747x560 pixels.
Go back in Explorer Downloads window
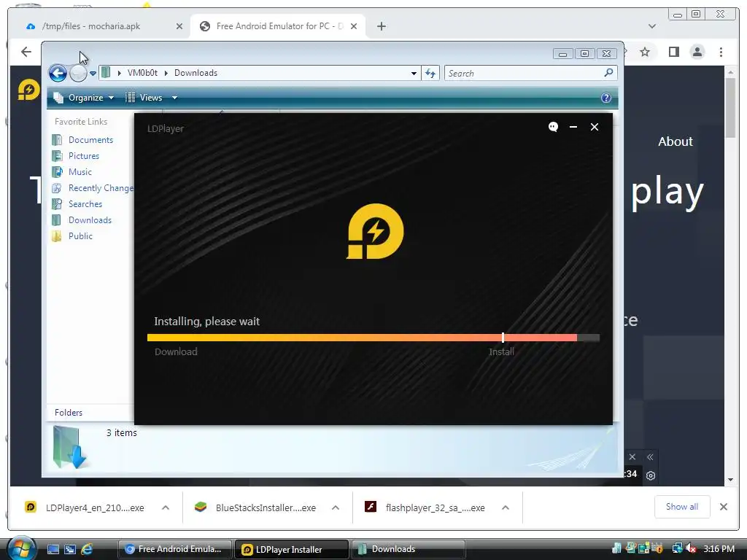58,74
